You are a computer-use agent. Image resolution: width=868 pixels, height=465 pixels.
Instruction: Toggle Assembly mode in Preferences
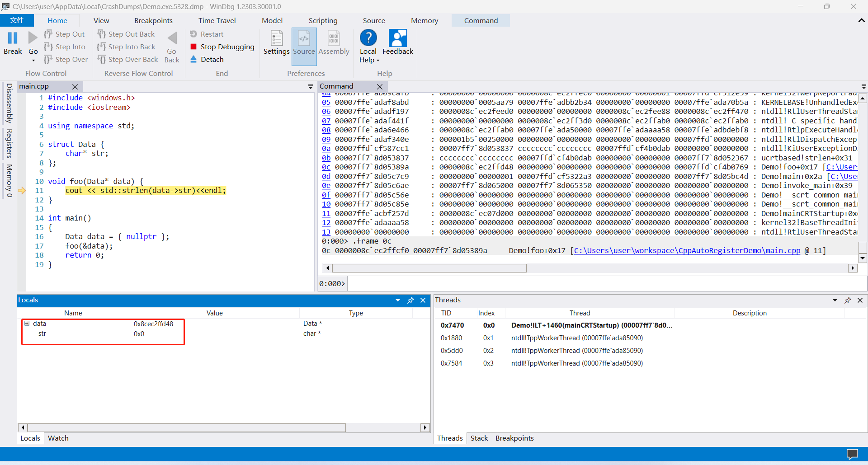[334, 39]
